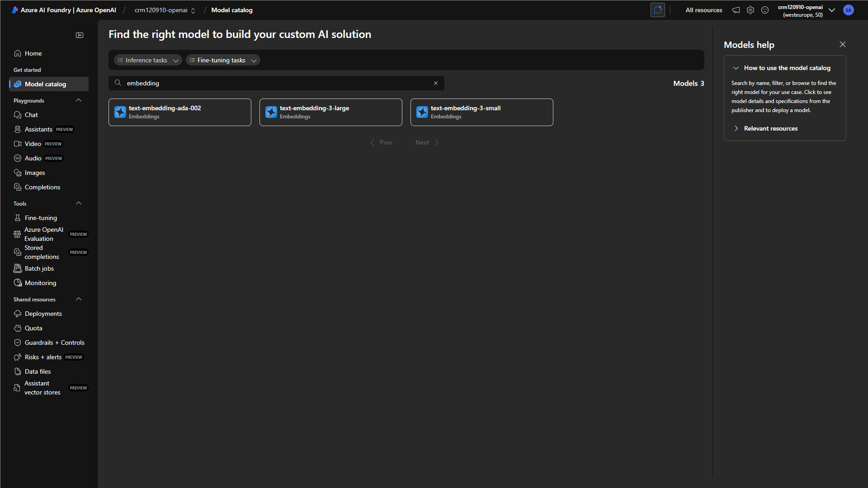Click the Risks + alerts icon

[x=18, y=357]
